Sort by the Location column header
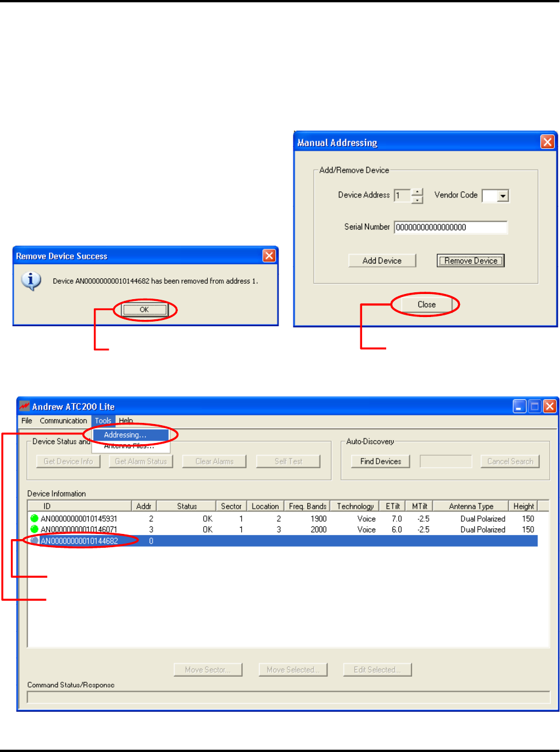 pyautogui.click(x=265, y=506)
